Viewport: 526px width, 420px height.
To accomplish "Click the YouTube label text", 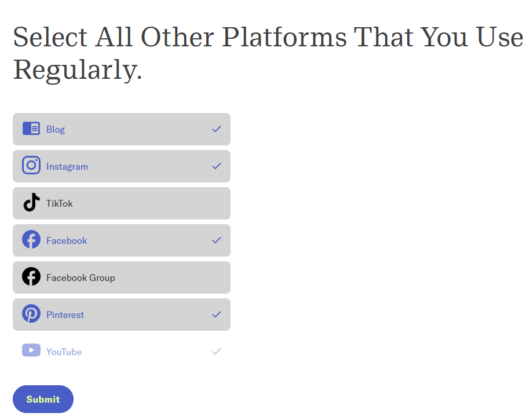I will point(64,352).
